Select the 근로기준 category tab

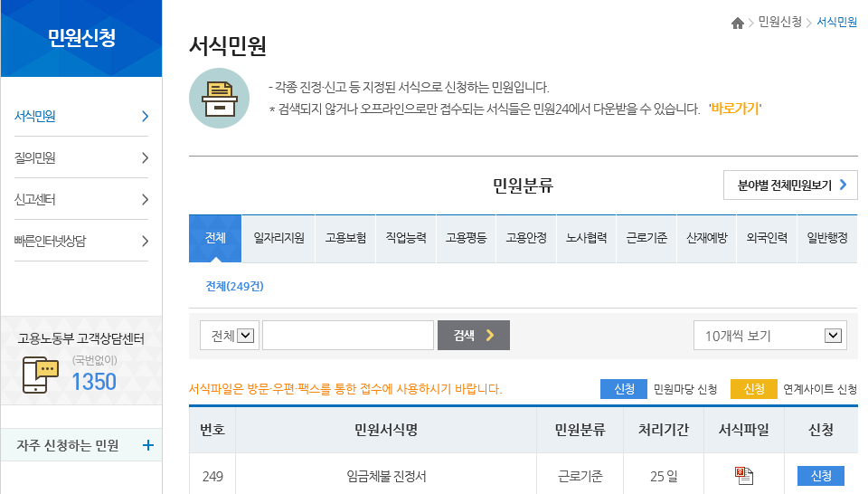pyautogui.click(x=646, y=239)
